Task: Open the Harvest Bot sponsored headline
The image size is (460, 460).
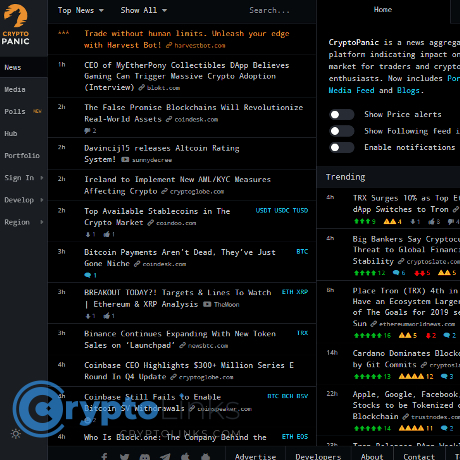Action: point(187,39)
